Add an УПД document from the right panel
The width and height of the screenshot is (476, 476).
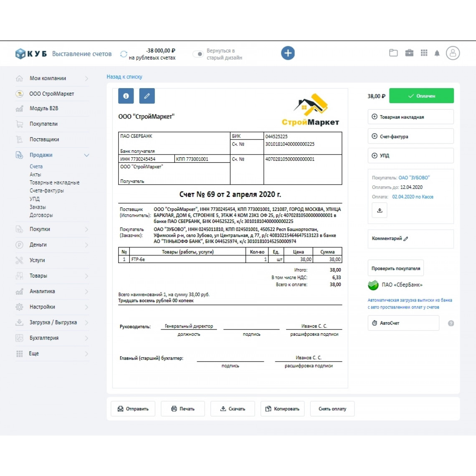coord(411,155)
